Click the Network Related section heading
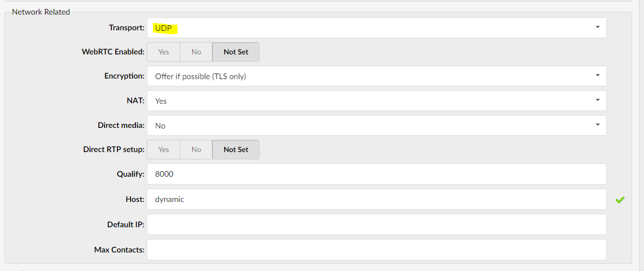Image resolution: width=644 pixels, height=271 pixels. [40, 12]
